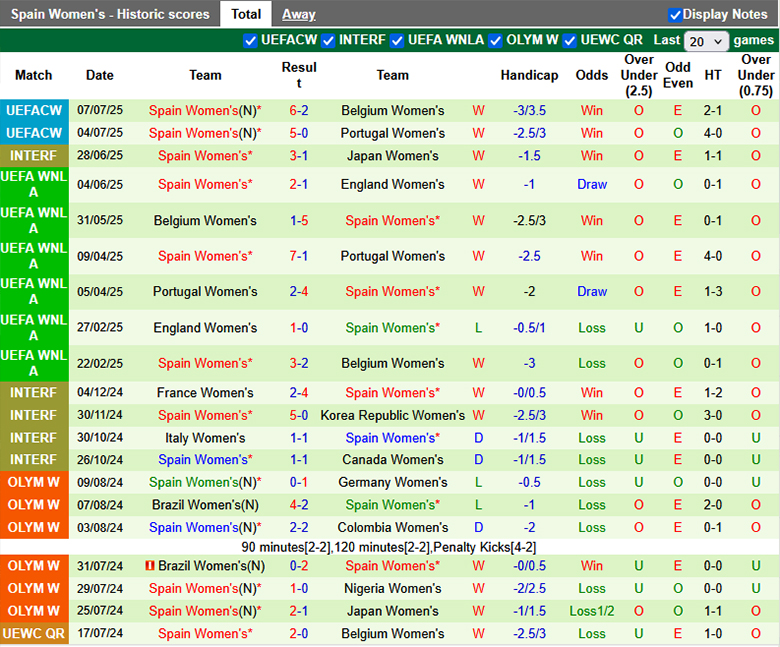Click Korea Republic Women's team name

point(392,415)
